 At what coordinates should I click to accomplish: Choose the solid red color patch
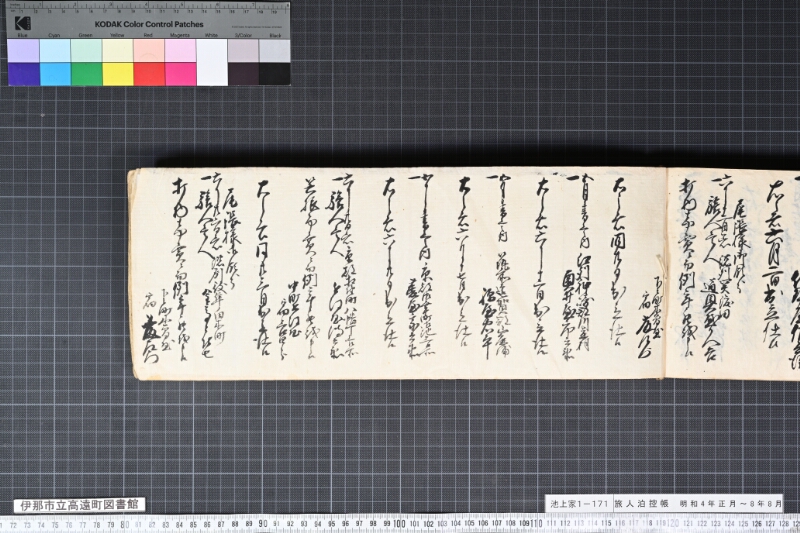point(149,74)
